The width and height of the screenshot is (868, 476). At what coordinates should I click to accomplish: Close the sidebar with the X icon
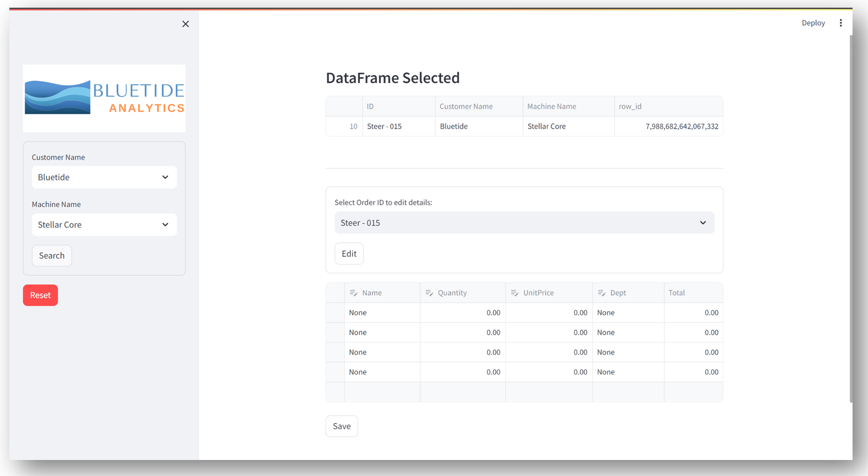click(185, 24)
